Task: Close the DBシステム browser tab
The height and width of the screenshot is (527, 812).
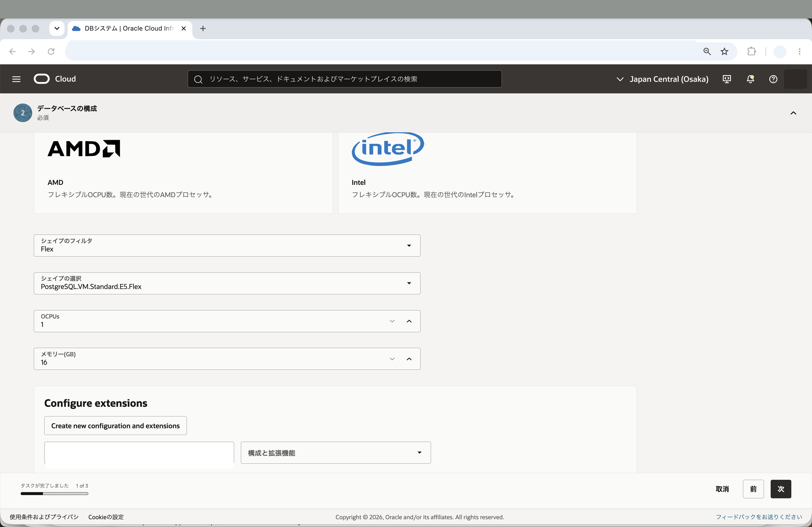Action: pos(184,29)
